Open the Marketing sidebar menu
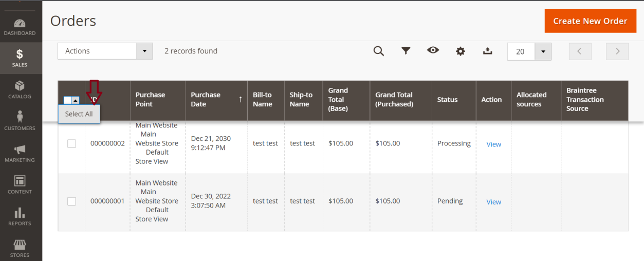 (x=20, y=153)
